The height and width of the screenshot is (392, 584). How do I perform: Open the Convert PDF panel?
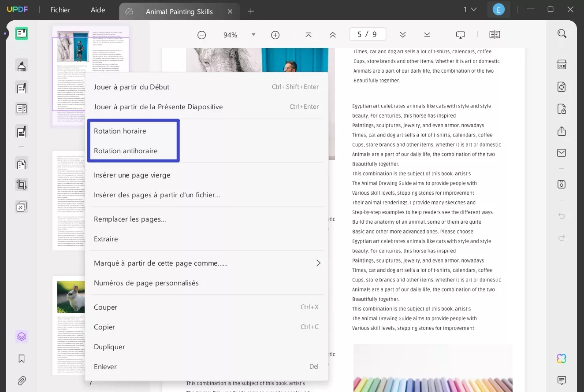561,87
